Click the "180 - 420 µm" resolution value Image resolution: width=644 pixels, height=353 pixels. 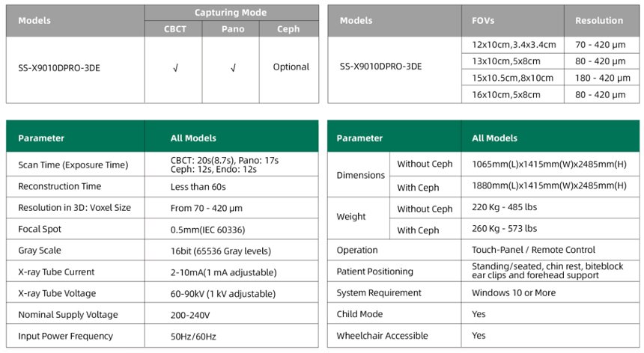[x=603, y=78]
